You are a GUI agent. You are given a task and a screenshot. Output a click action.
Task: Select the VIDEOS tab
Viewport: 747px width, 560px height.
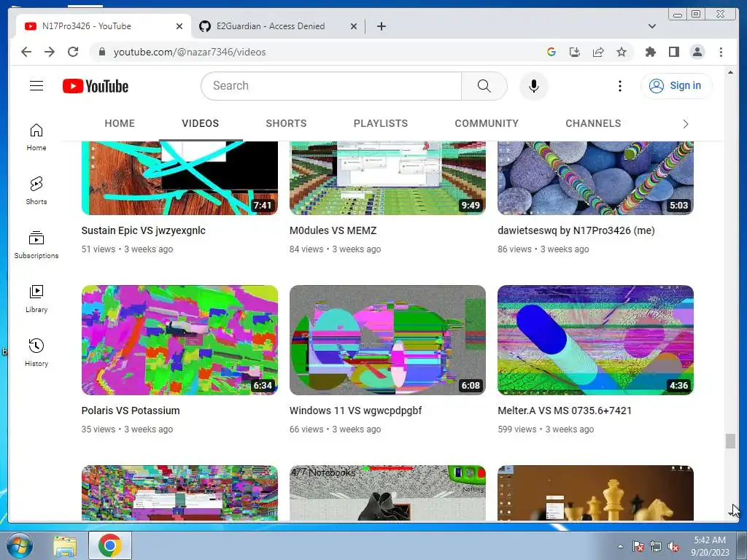200,123
